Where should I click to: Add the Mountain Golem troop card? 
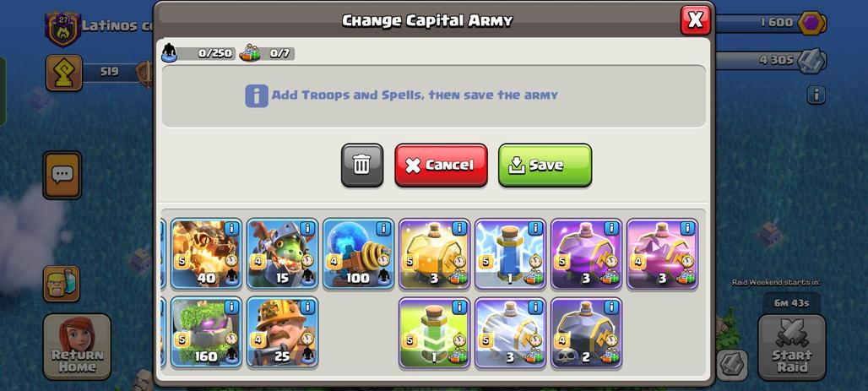point(206,332)
